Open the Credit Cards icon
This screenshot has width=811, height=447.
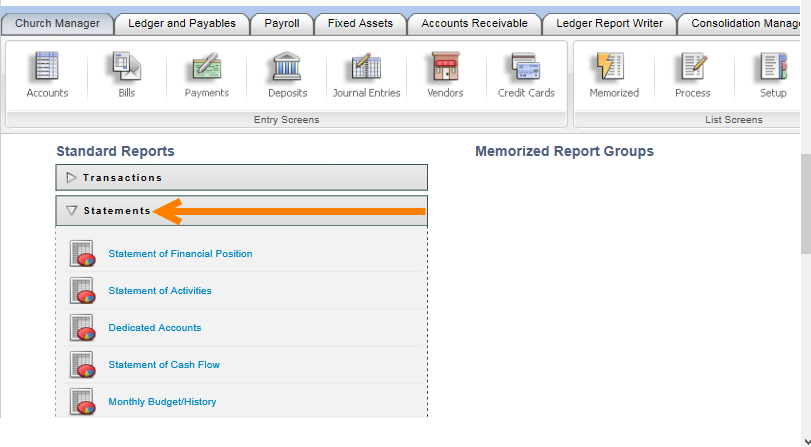525,68
